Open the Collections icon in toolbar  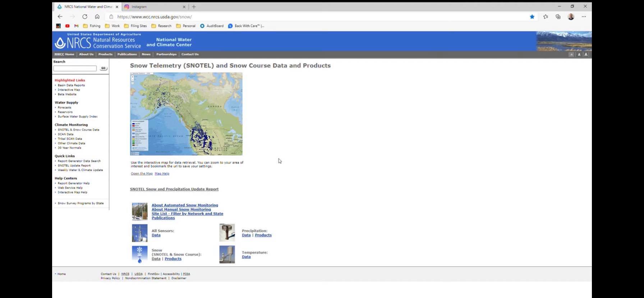(558, 17)
